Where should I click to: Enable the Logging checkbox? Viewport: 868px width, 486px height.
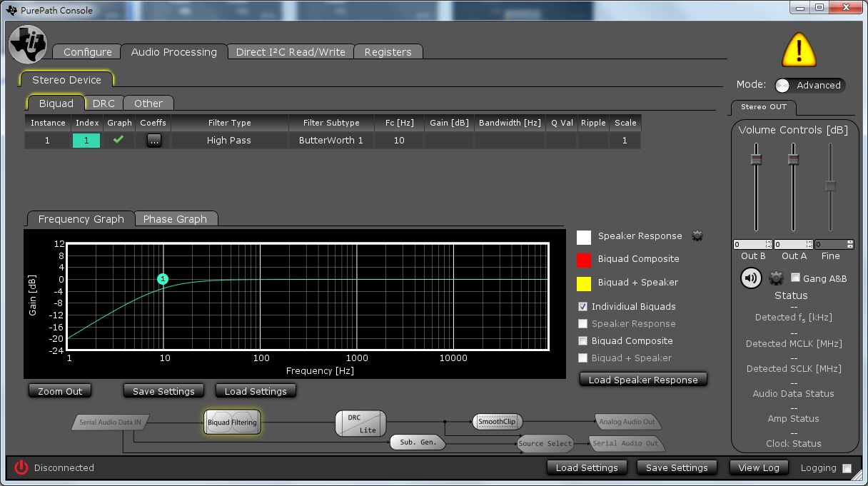pos(847,469)
